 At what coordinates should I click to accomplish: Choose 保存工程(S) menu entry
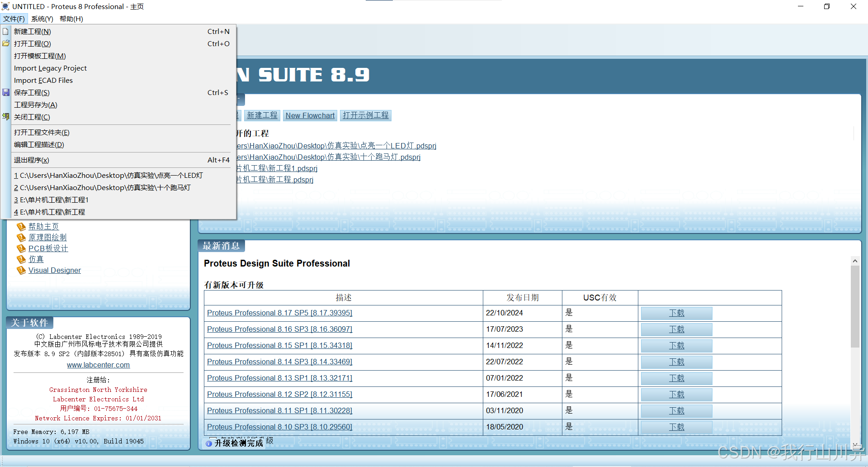(x=121, y=92)
